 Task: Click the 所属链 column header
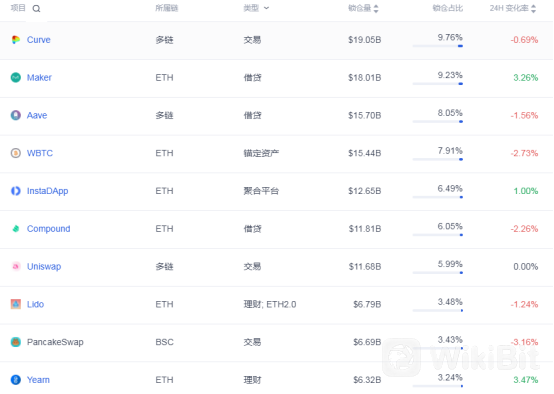coord(166,8)
